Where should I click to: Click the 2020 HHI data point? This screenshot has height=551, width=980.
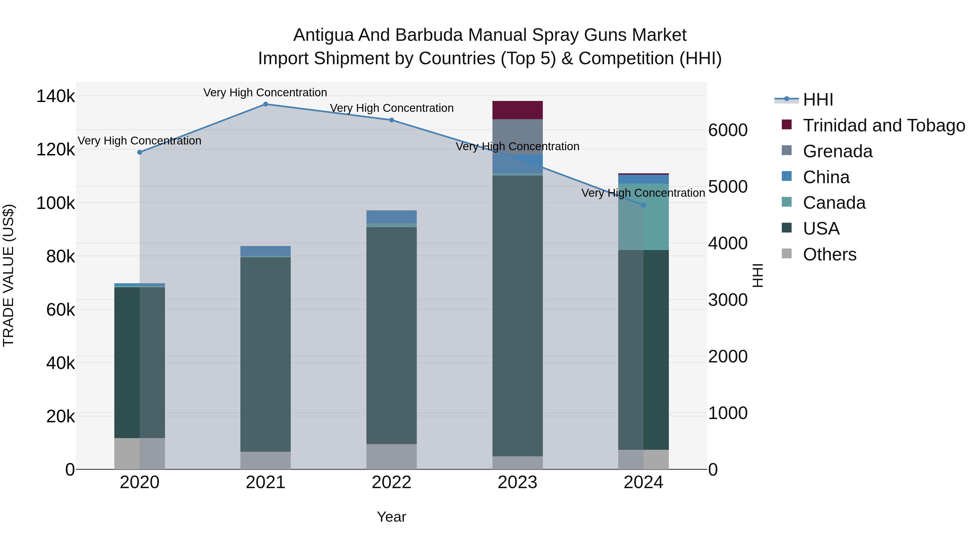pyautogui.click(x=140, y=152)
